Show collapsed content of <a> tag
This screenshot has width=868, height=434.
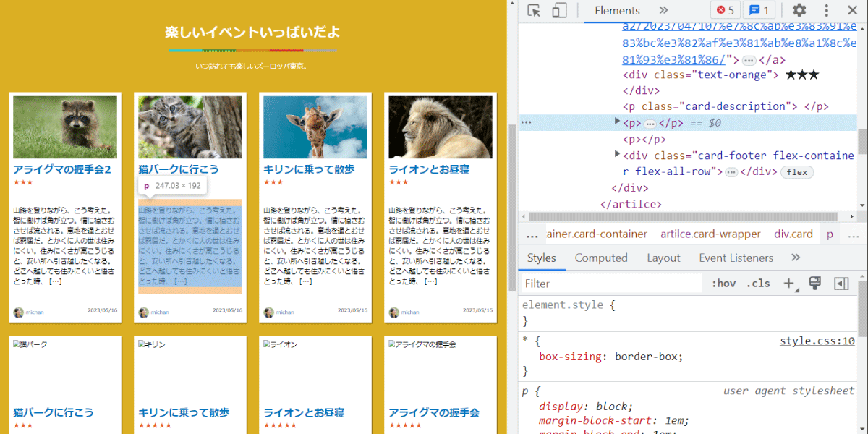click(x=749, y=60)
